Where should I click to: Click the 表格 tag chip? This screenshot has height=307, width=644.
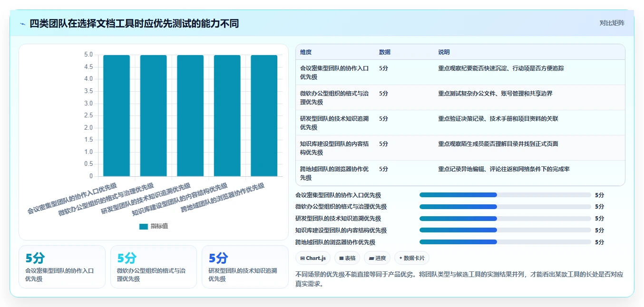[x=347, y=258]
